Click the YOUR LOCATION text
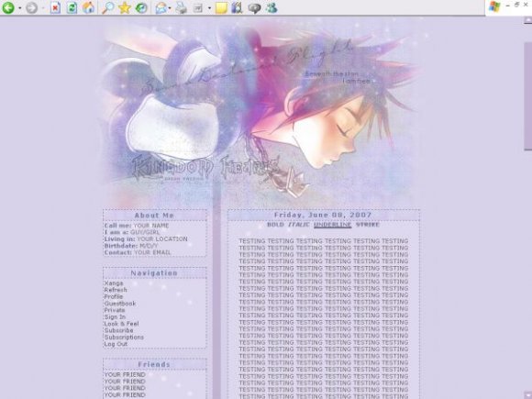The image size is (532, 399). [162, 238]
